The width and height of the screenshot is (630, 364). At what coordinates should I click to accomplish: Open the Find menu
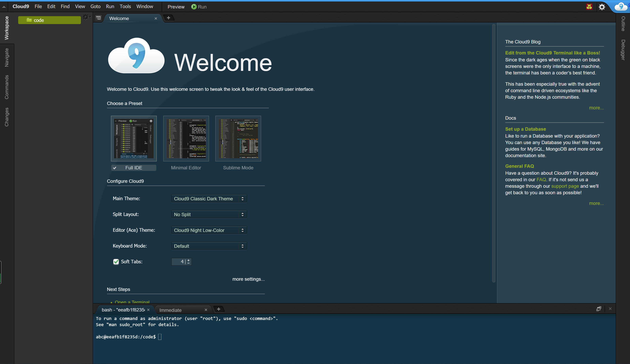pyautogui.click(x=65, y=7)
